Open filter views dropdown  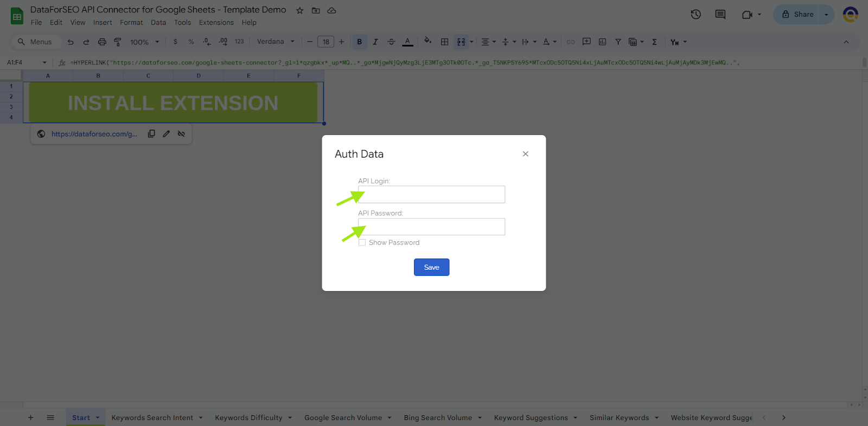point(636,42)
